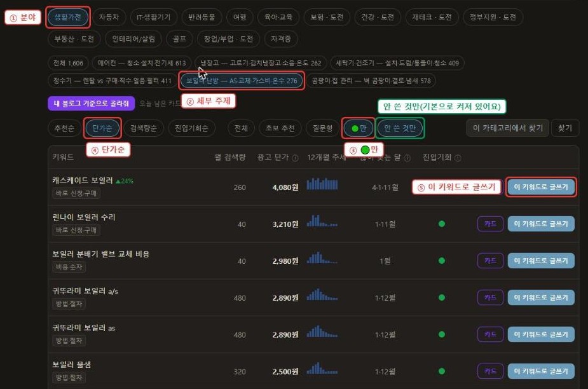Open the 골프 category
Viewport: 588px width, 389px height.
[179, 39]
